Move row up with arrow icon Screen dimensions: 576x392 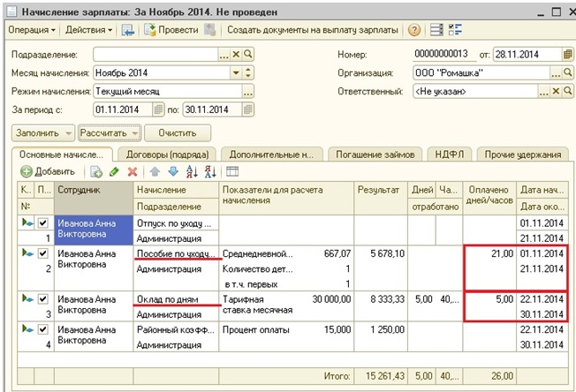[x=155, y=171]
